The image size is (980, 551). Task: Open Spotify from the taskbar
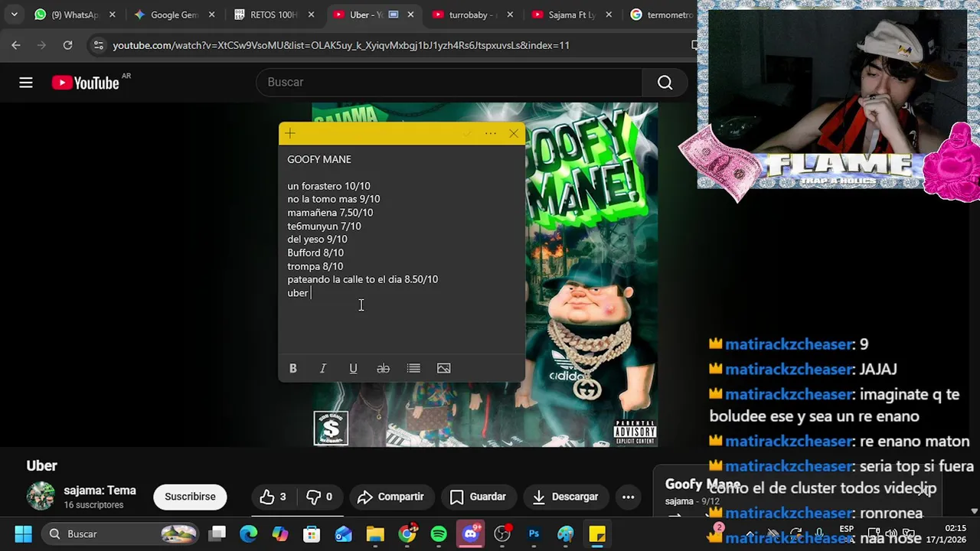439,533
